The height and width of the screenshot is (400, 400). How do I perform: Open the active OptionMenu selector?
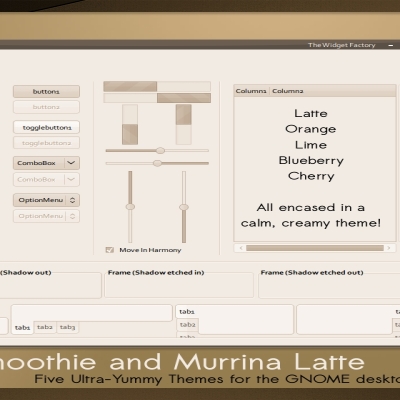(x=46, y=200)
